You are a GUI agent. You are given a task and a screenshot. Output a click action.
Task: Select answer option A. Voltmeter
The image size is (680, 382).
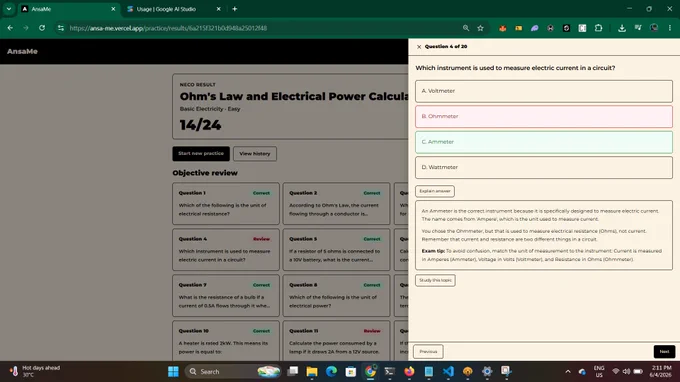click(x=544, y=91)
